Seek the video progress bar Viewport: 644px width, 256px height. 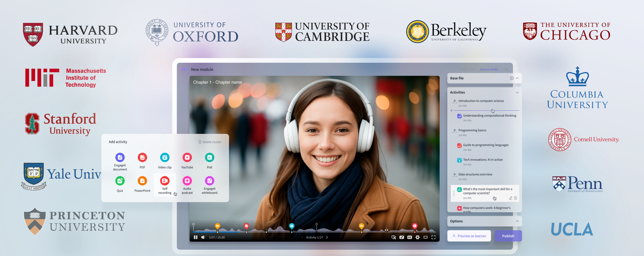tap(314, 232)
